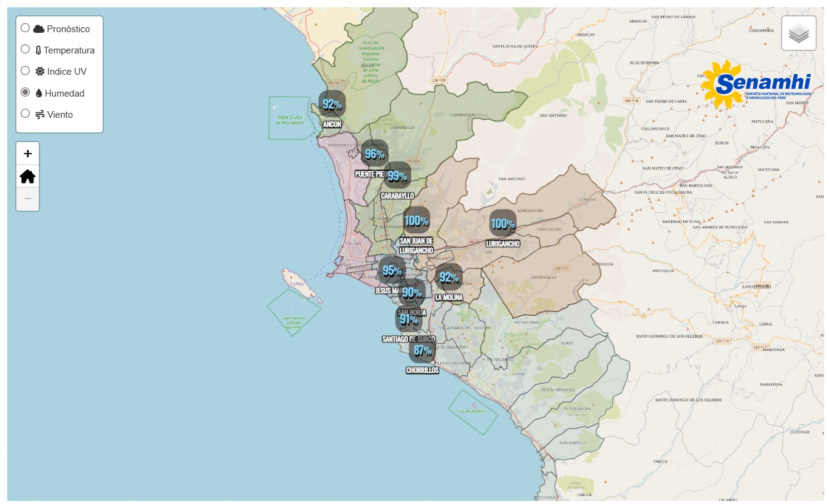This screenshot has height=504, width=829.
Task: Click the LA MOLINA station label
Action: tap(449, 298)
